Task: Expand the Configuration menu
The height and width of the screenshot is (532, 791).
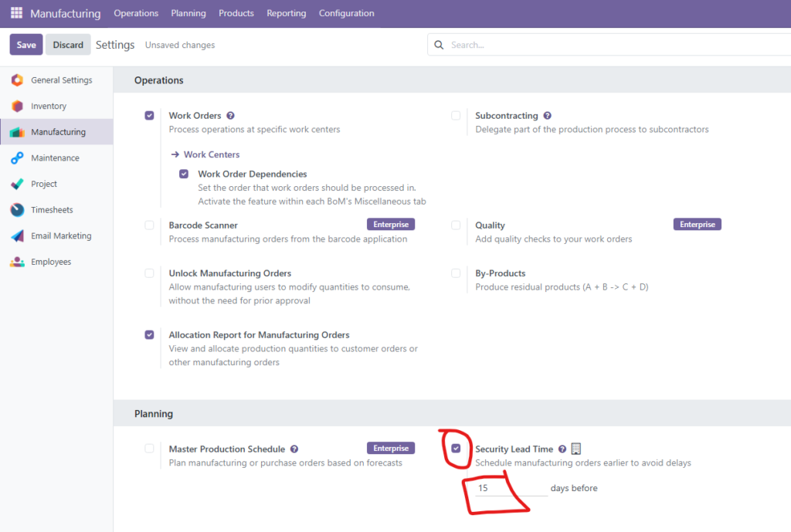Action: coord(346,13)
